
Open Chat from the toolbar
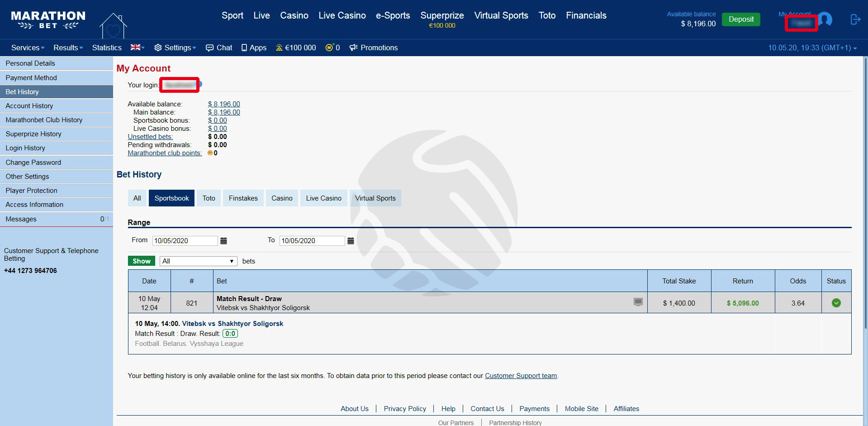[x=219, y=48]
